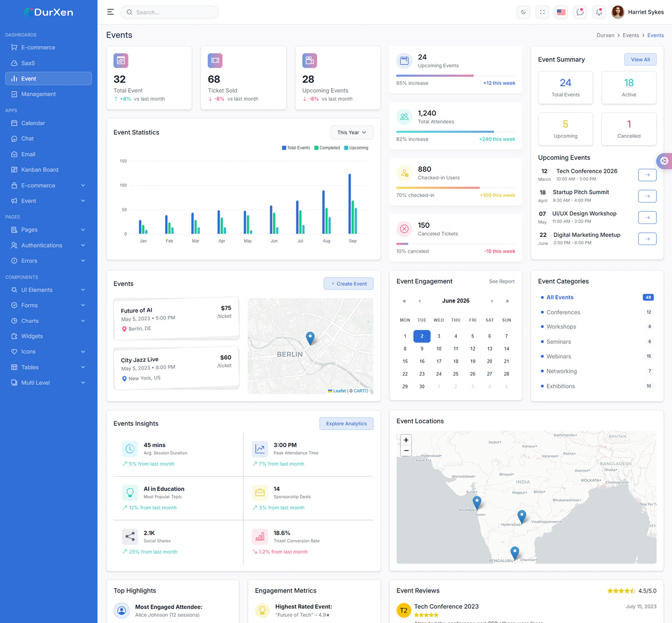Open Harriet Sykes profile avatar

[618, 12]
